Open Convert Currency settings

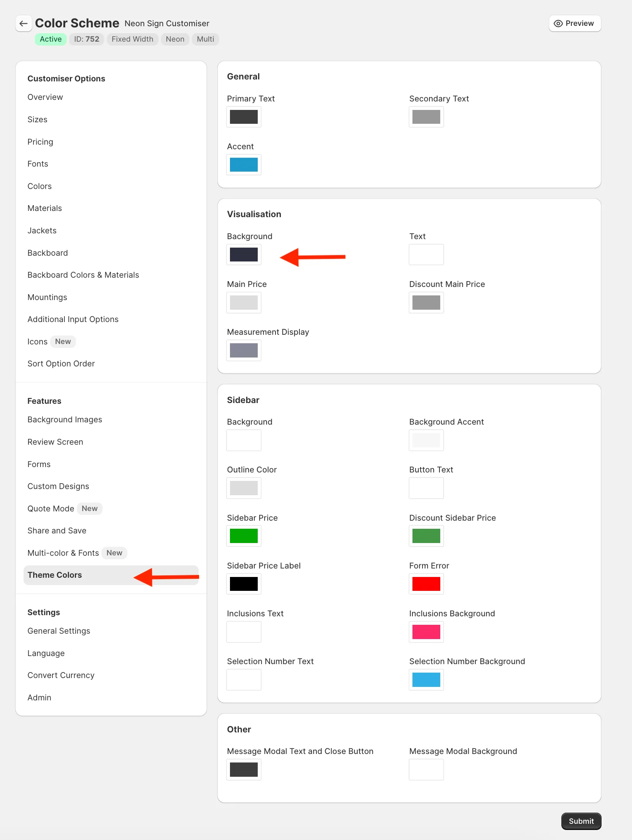[x=61, y=675]
